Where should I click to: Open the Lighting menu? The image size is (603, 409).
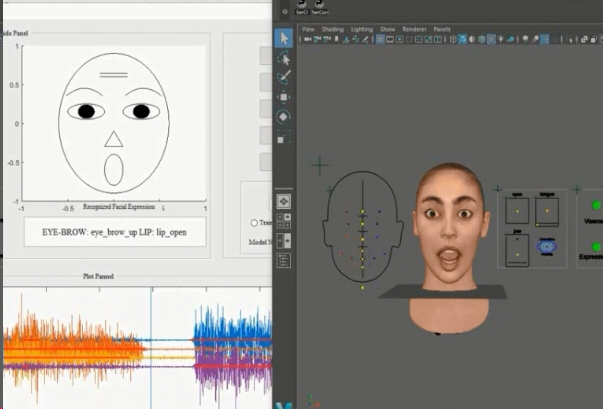pyautogui.click(x=361, y=29)
